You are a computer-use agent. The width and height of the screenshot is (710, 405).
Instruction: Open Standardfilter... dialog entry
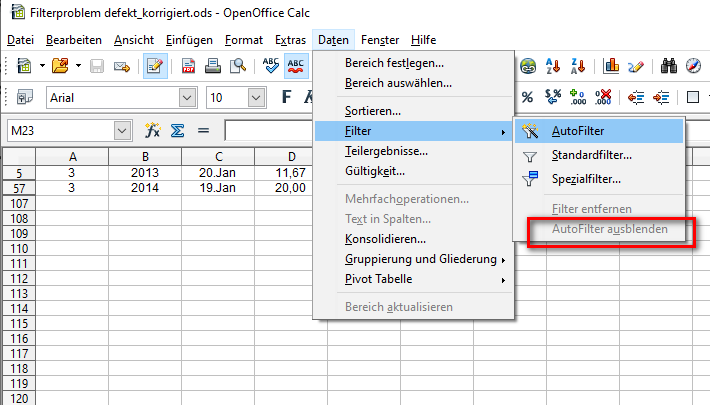591,155
